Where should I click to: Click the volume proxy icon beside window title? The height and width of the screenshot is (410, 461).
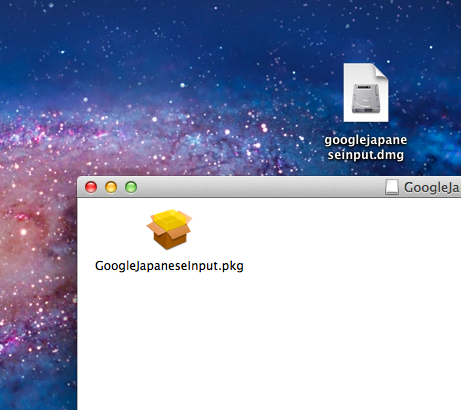pos(392,187)
